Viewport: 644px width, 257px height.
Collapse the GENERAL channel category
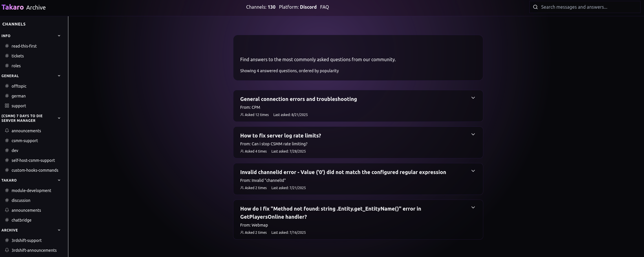[x=59, y=76]
